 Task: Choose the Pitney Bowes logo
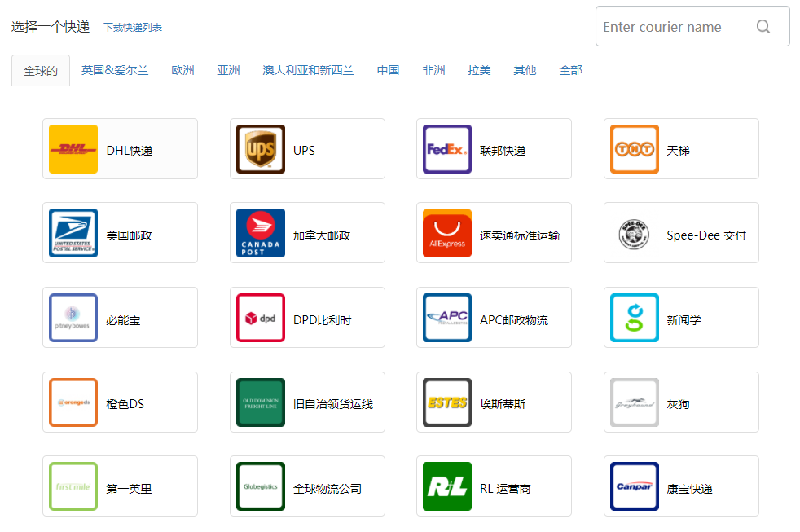(x=73, y=318)
